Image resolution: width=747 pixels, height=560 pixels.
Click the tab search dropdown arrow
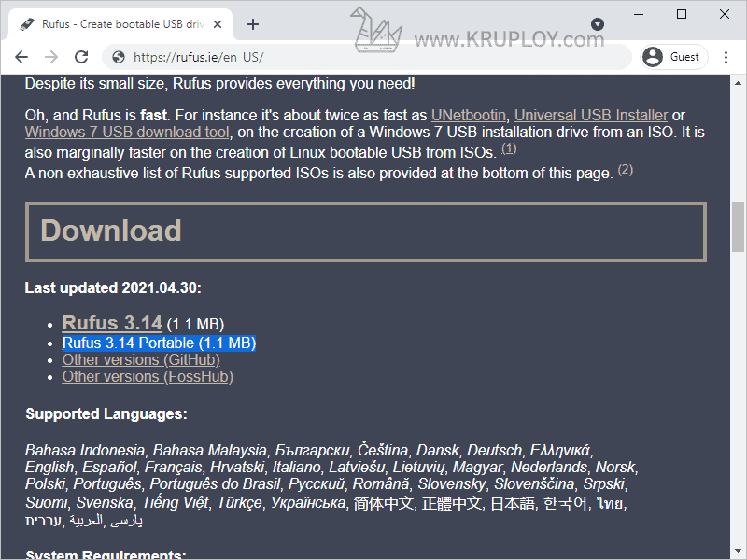click(x=598, y=24)
